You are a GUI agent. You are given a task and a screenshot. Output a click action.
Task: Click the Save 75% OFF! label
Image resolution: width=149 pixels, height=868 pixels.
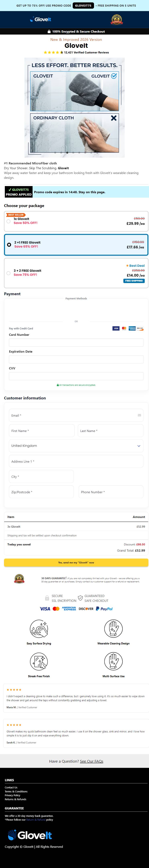tap(25, 275)
